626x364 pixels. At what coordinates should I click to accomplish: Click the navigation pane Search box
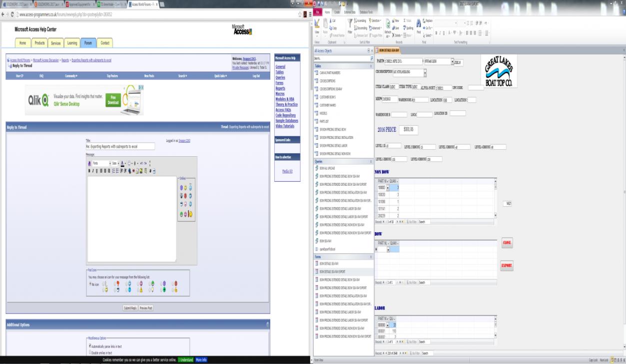342,58
